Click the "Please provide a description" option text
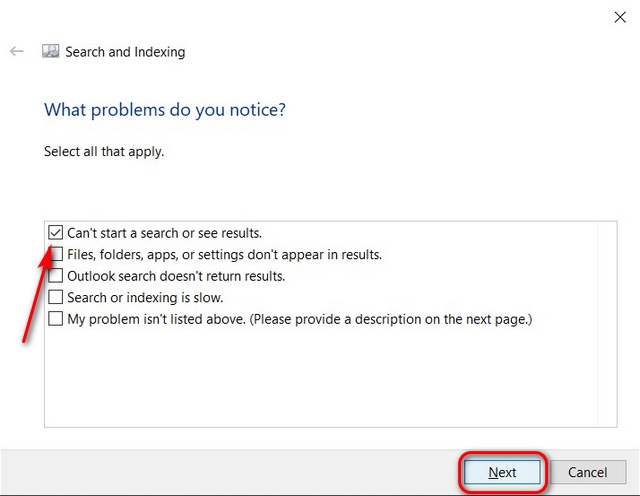The width and height of the screenshot is (640, 496). point(300,319)
